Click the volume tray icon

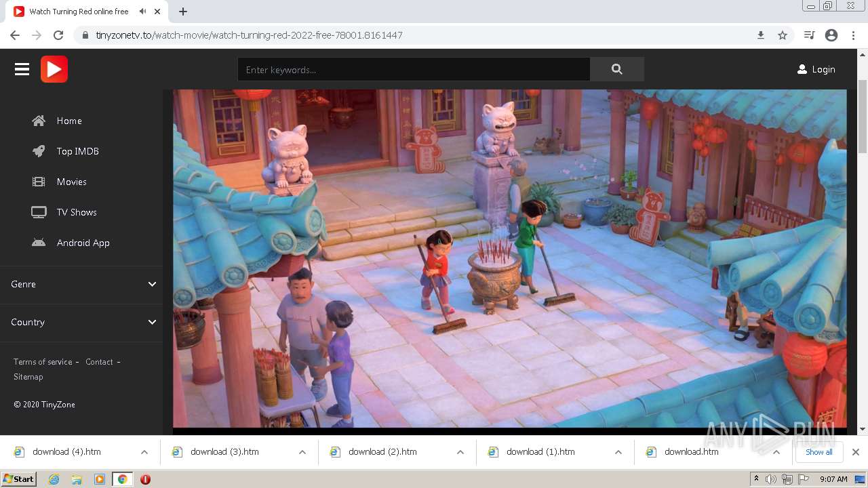[x=771, y=479]
